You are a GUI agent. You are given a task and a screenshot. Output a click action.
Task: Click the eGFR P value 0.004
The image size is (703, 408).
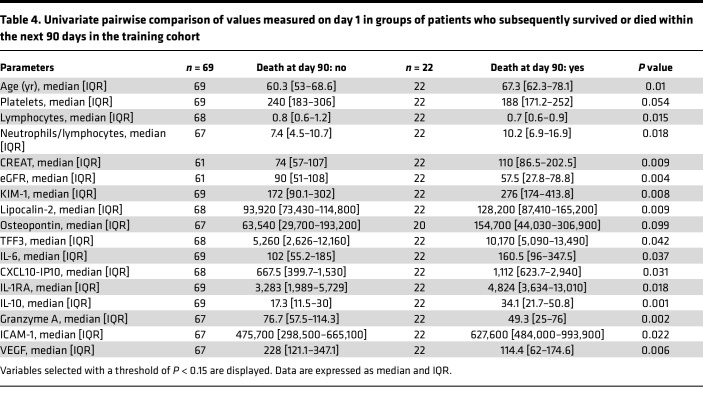655,178
